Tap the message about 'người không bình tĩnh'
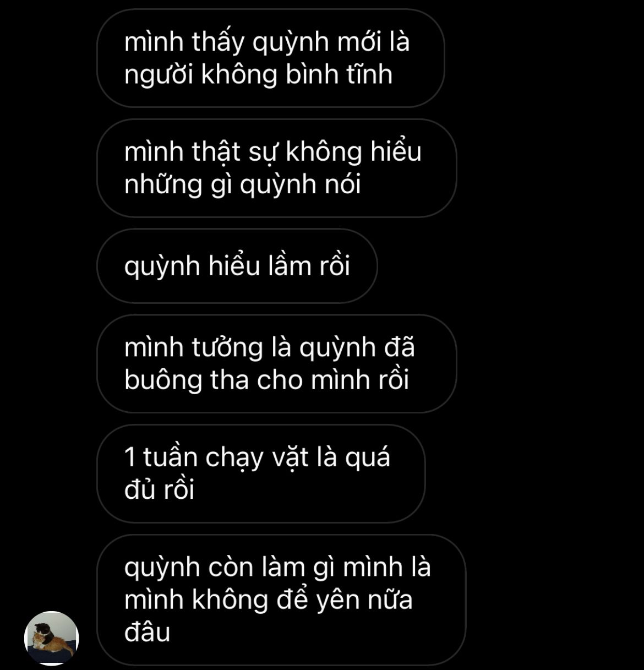Viewport: 644px width, 670px height. (x=270, y=58)
